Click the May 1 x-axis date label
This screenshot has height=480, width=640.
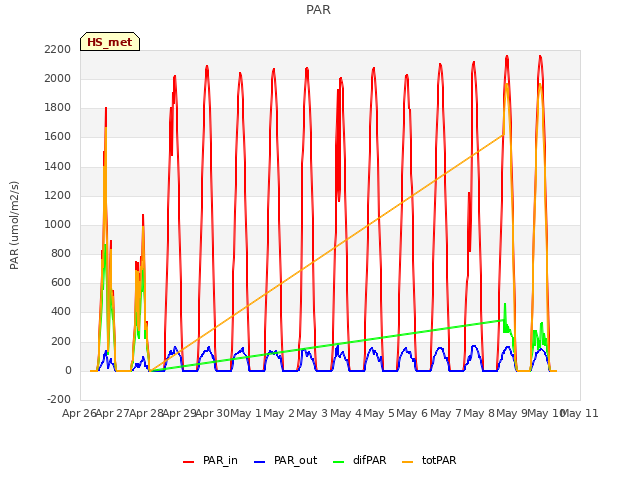click(246, 414)
